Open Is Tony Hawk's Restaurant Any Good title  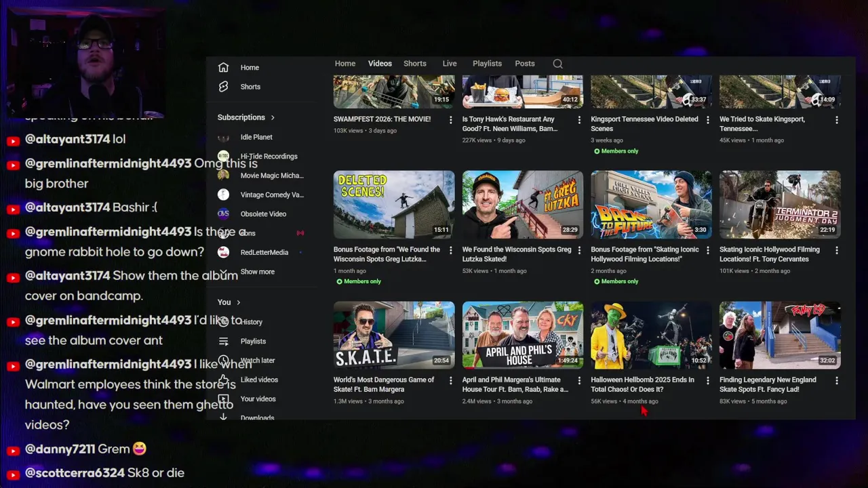510,124
